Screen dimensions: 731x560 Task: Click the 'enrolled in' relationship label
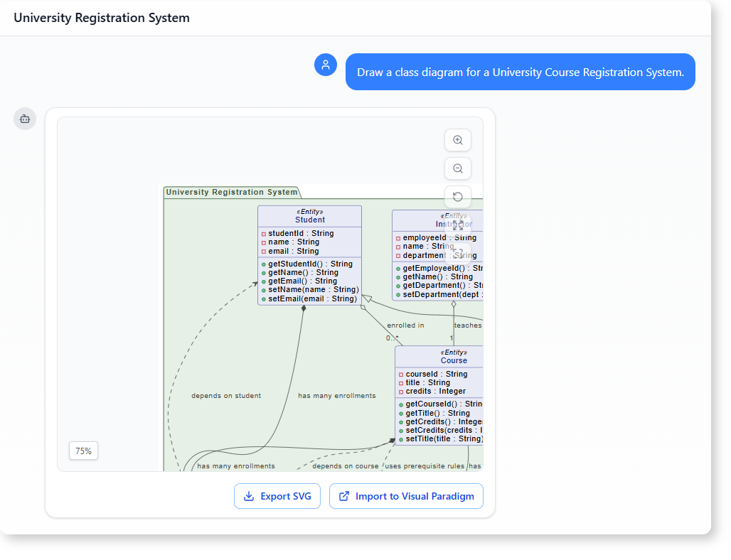point(405,325)
